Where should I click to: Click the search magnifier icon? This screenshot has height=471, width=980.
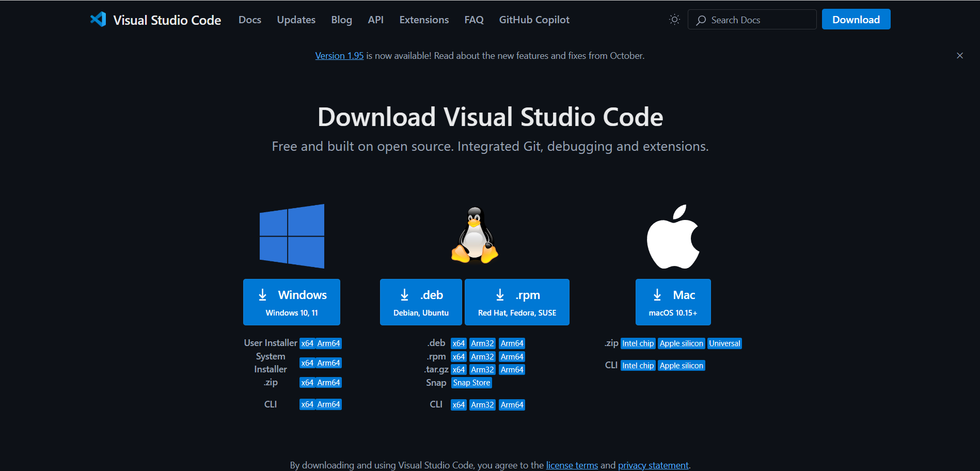tap(701, 20)
